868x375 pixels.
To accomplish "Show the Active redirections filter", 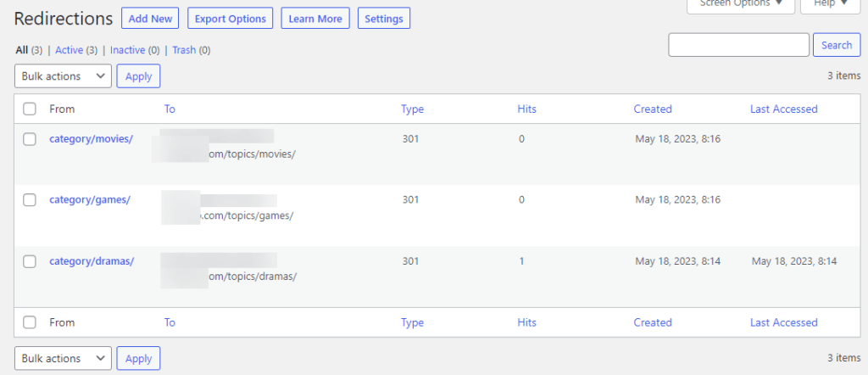I will point(70,50).
